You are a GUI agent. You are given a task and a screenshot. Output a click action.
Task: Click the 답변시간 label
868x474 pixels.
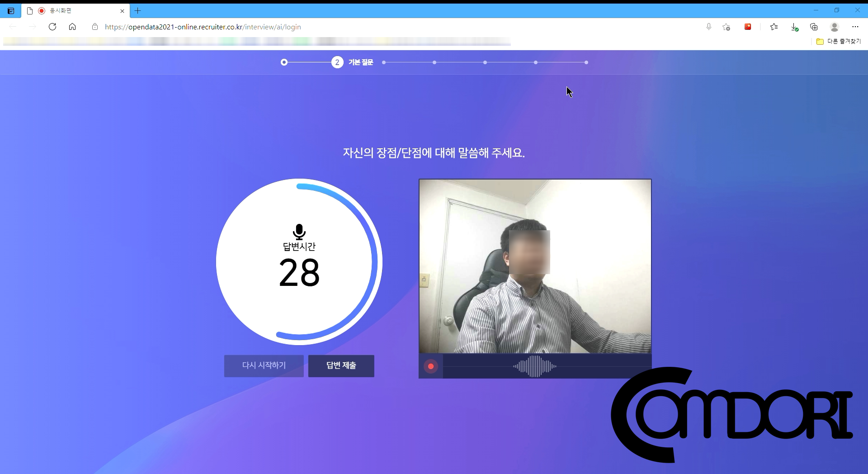click(x=299, y=246)
